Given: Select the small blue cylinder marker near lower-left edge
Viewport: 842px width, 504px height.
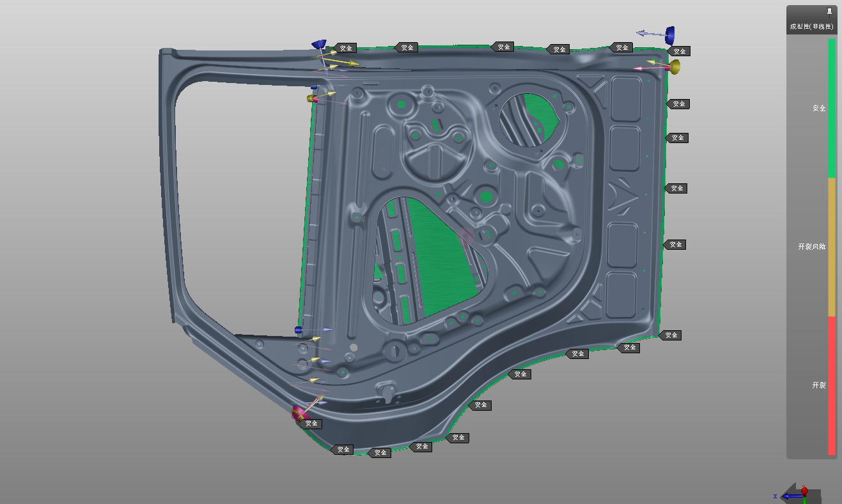Looking at the screenshot, I should pyautogui.click(x=298, y=330).
